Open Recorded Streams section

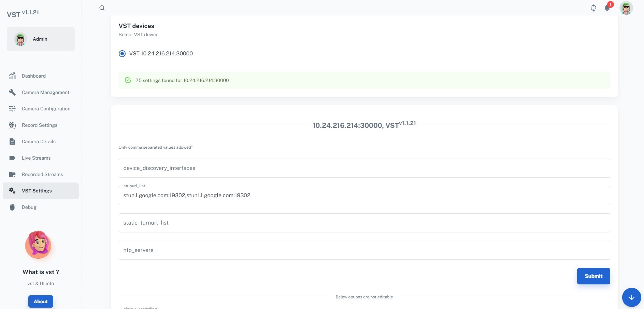click(42, 174)
